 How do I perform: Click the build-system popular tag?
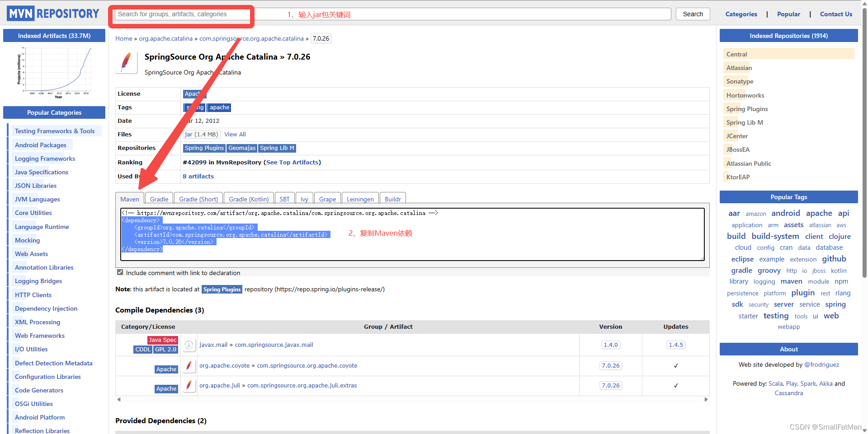tap(775, 236)
